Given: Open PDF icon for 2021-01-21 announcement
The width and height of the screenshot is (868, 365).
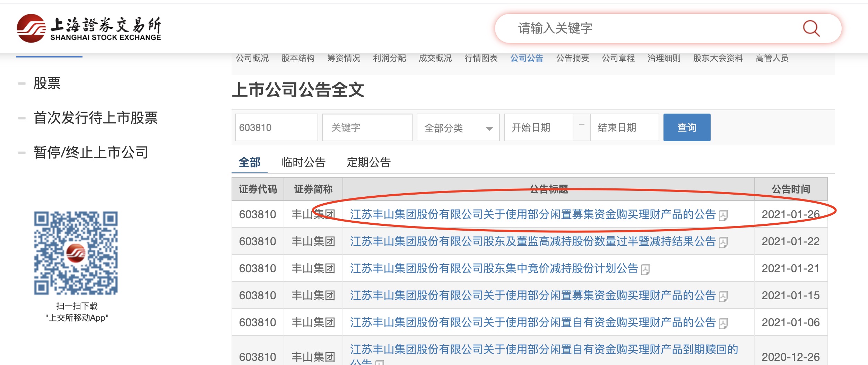Looking at the screenshot, I should [645, 269].
